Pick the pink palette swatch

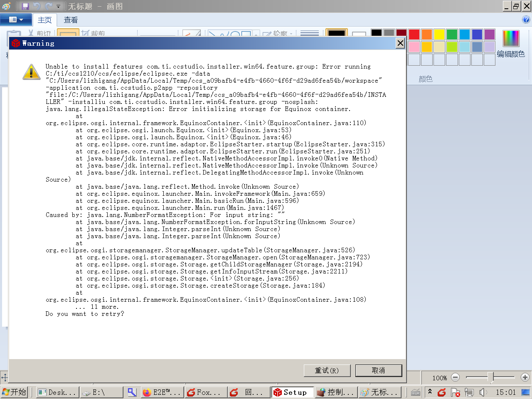point(414,47)
